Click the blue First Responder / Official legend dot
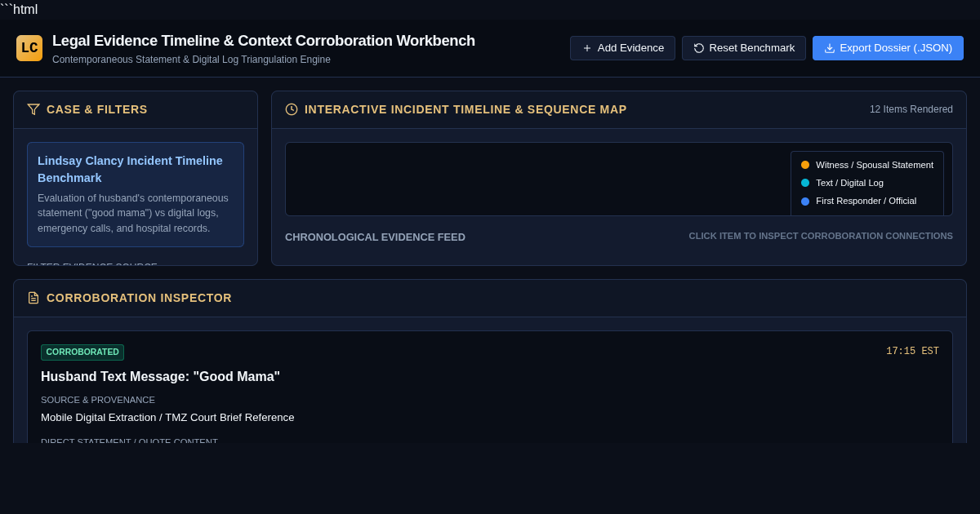The width and height of the screenshot is (980, 514). [805, 201]
